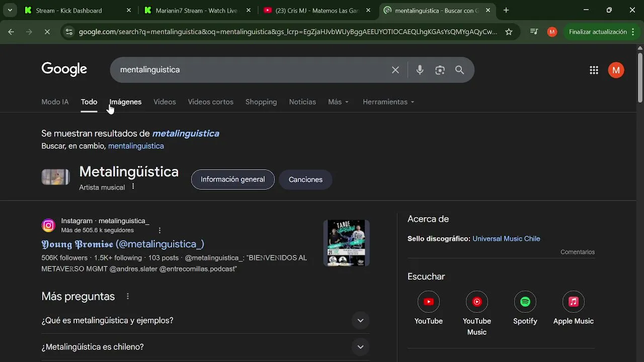Open Universal Music Chile link
This screenshot has width=644, height=362.
(x=506, y=239)
